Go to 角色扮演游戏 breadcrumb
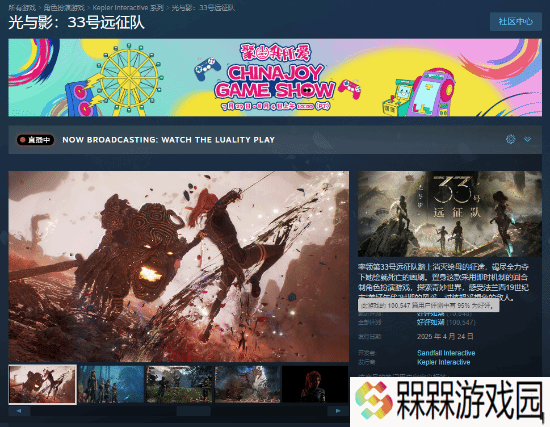This screenshot has height=427, width=550. pyautogui.click(x=64, y=8)
